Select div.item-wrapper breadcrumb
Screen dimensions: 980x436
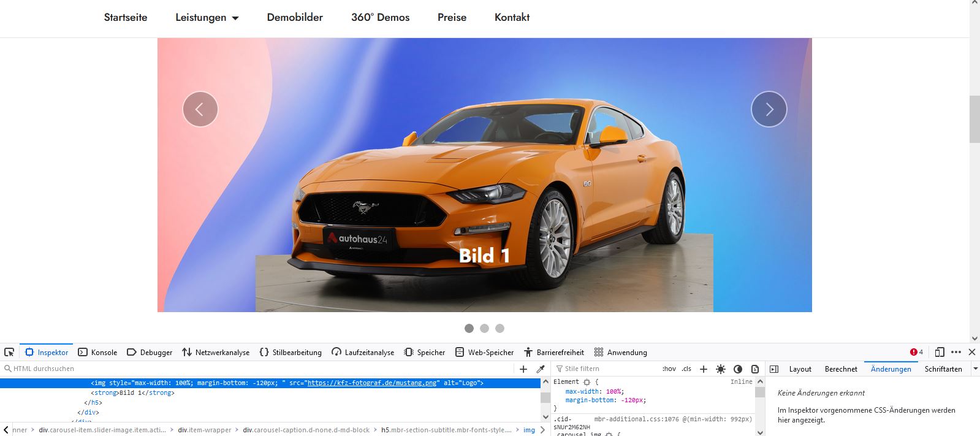pos(204,430)
